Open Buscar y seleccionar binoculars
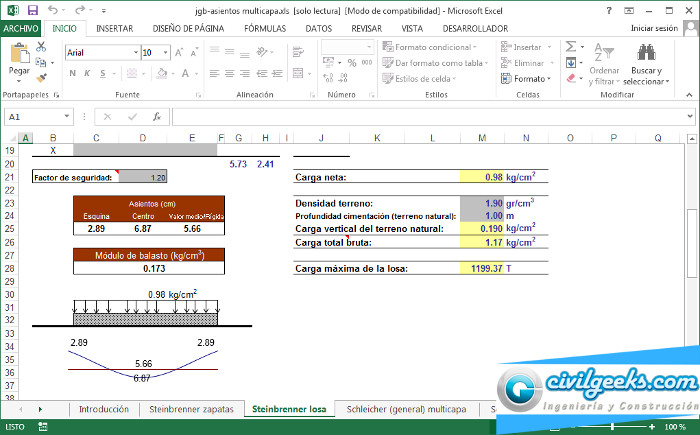The height and width of the screenshot is (435, 700). (645, 50)
